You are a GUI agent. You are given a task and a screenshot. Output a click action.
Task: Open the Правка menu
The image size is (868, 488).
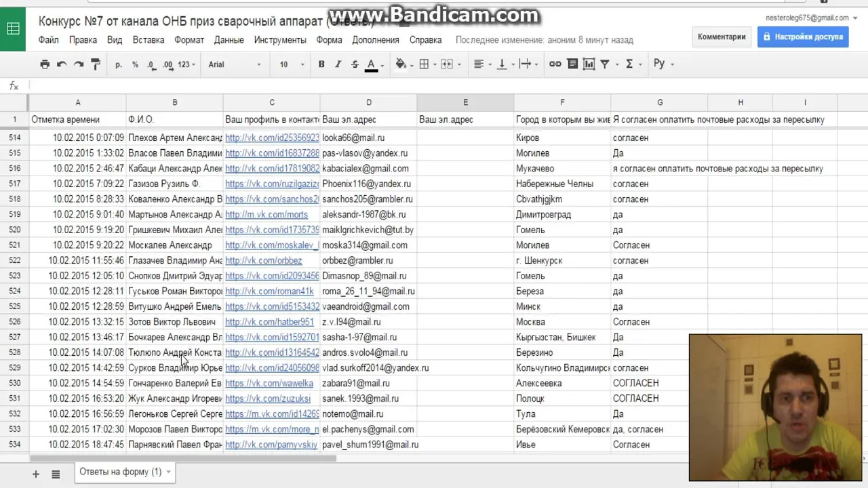[x=83, y=40]
